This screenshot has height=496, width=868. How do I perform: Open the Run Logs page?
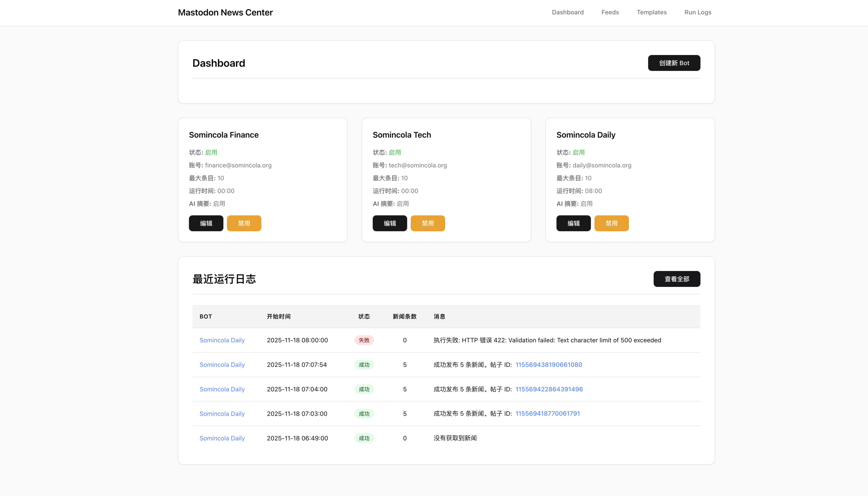pyautogui.click(x=697, y=12)
